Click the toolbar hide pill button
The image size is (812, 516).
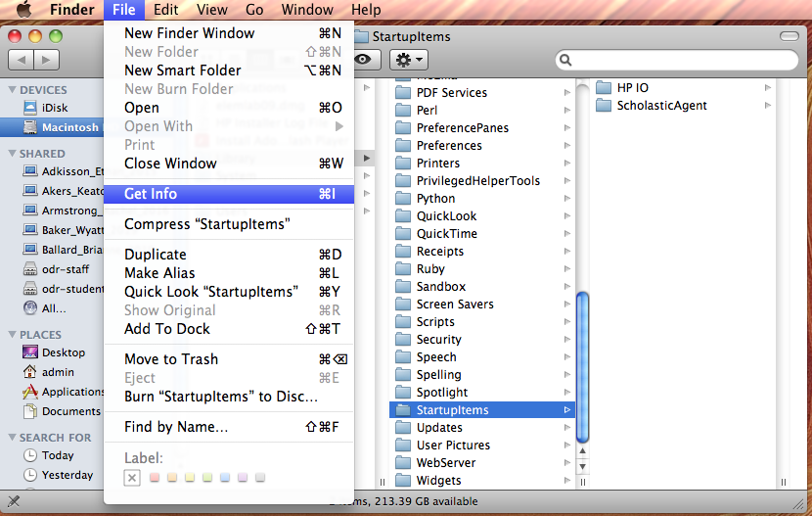[789, 36]
